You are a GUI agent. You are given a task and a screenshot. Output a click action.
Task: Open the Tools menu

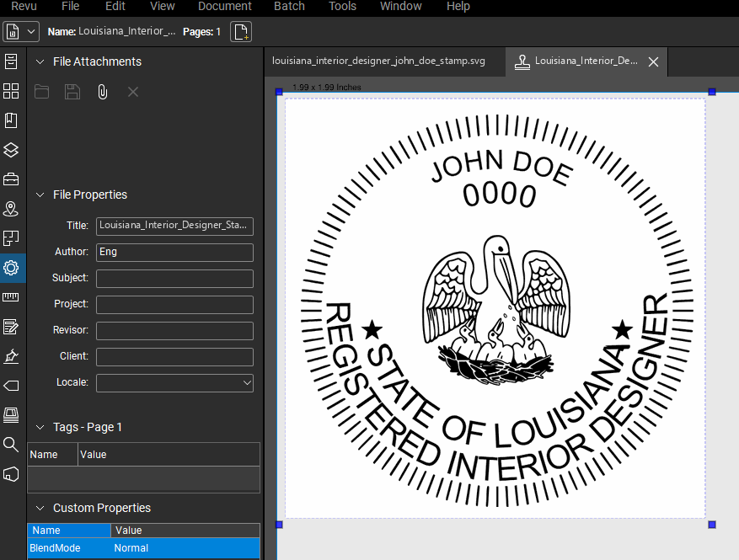tap(342, 6)
